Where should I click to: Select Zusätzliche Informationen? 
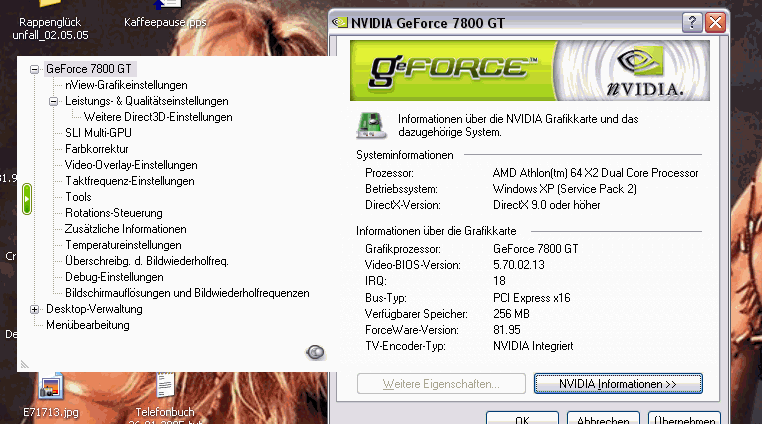point(126,230)
